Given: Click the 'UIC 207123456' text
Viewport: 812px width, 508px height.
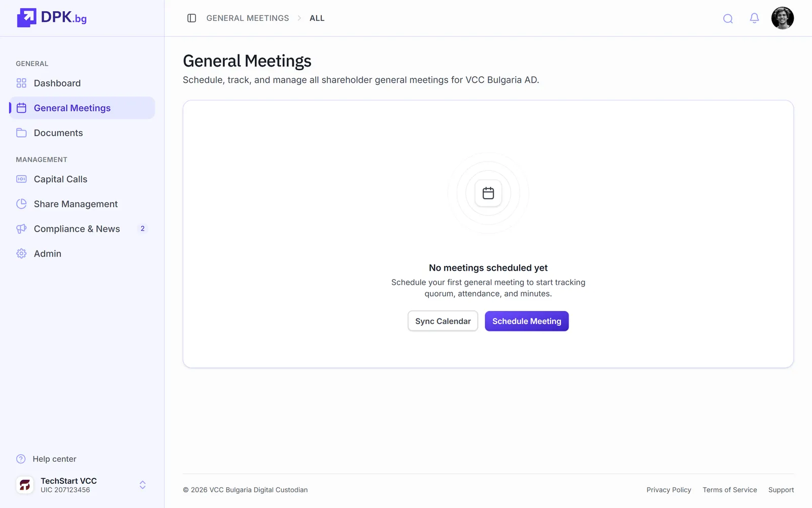Looking at the screenshot, I should [x=65, y=490].
